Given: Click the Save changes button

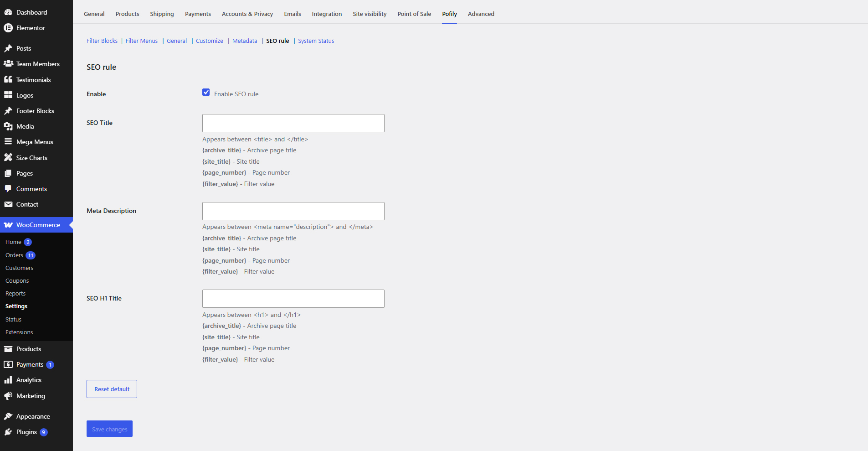Looking at the screenshot, I should tap(109, 429).
